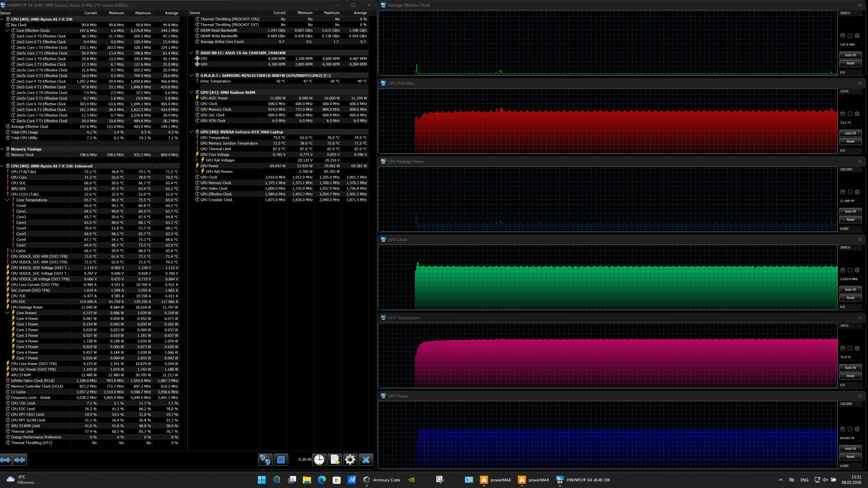Collapse the Core Temperatures group
The width and height of the screenshot is (868, 488).
click(x=8, y=200)
